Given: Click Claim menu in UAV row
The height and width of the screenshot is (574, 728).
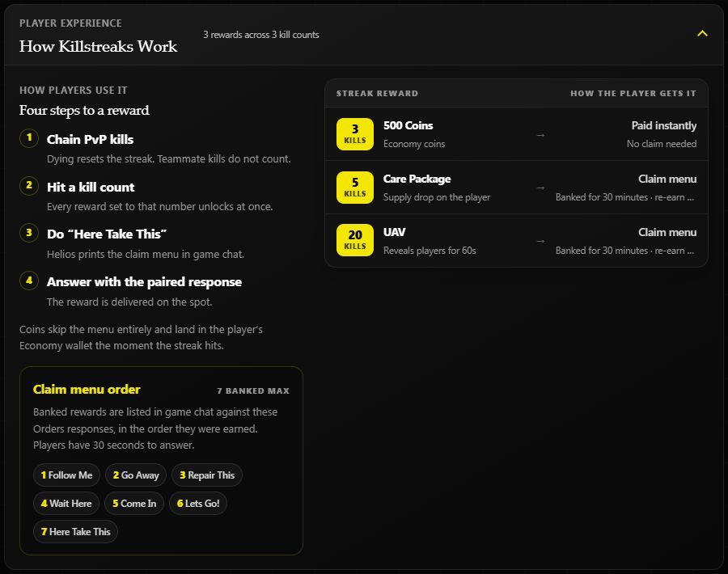Looking at the screenshot, I should click(x=667, y=232).
